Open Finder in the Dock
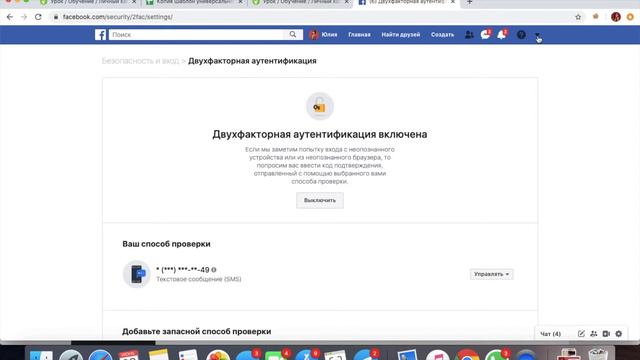This screenshot has width=640, height=360. coord(41,355)
